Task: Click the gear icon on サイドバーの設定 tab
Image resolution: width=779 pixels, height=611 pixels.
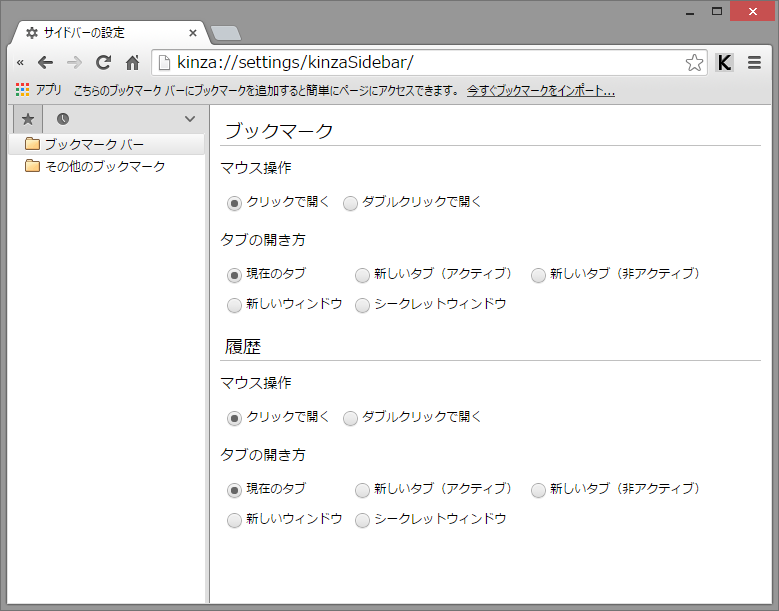Action: (x=32, y=33)
